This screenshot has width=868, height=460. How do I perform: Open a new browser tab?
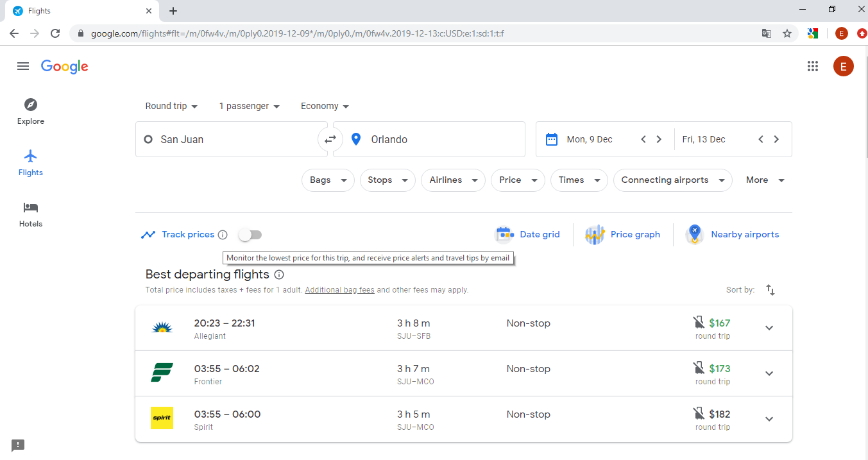pyautogui.click(x=173, y=11)
